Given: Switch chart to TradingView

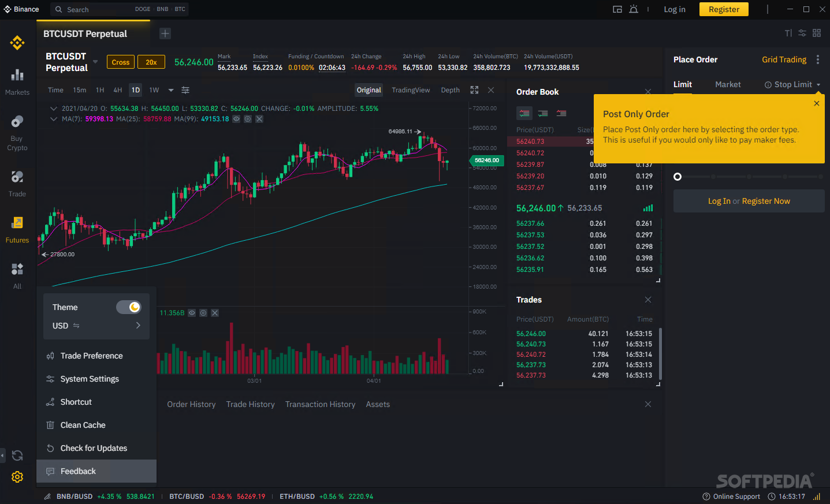Looking at the screenshot, I should coord(411,90).
